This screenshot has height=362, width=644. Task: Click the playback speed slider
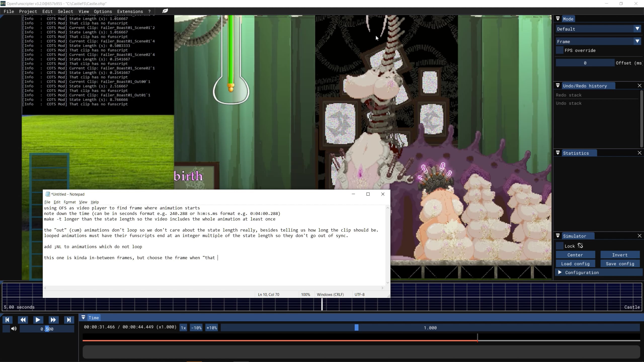(x=430, y=328)
